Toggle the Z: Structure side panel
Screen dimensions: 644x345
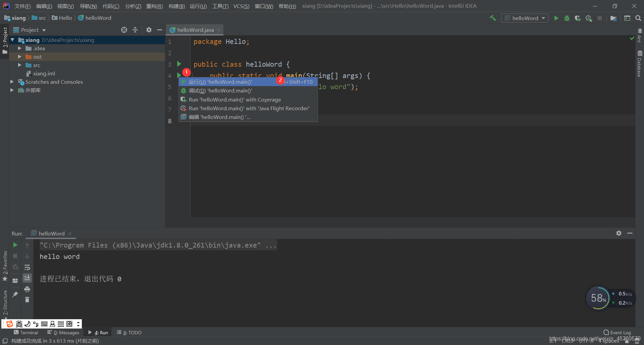pyautogui.click(x=5, y=303)
